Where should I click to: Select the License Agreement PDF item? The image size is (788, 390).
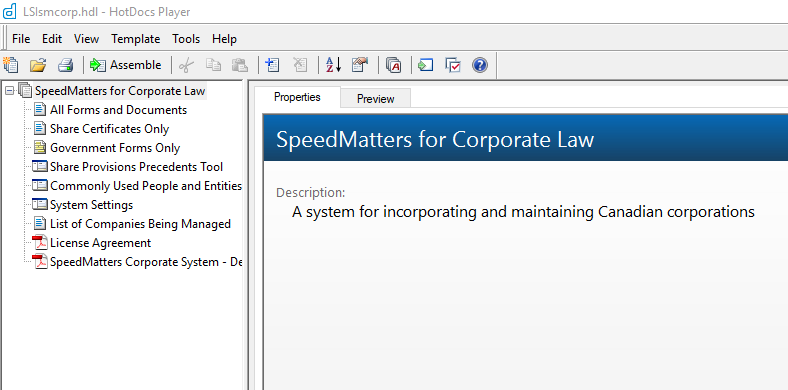[100, 243]
